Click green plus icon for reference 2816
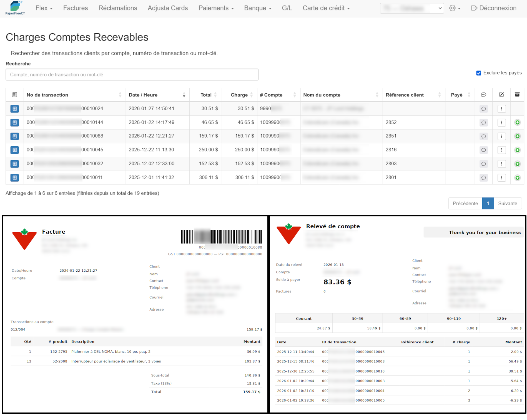The width and height of the screenshot is (527, 420). pos(517,150)
